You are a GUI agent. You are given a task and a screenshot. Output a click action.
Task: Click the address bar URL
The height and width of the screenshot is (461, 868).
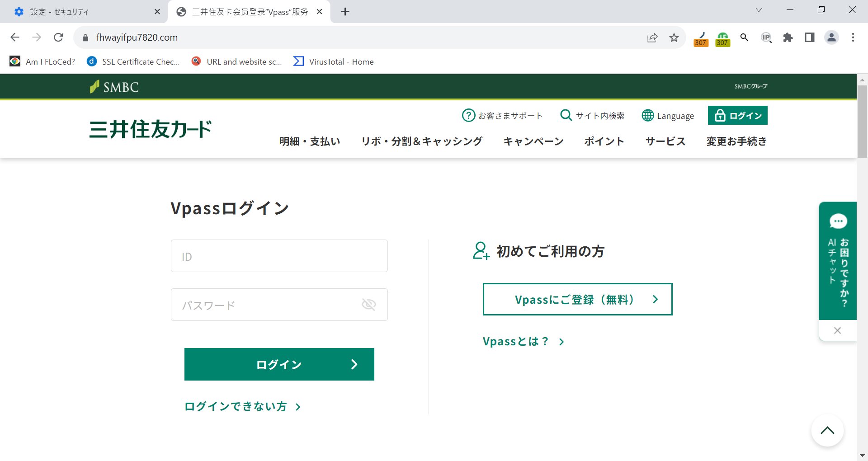(137, 38)
